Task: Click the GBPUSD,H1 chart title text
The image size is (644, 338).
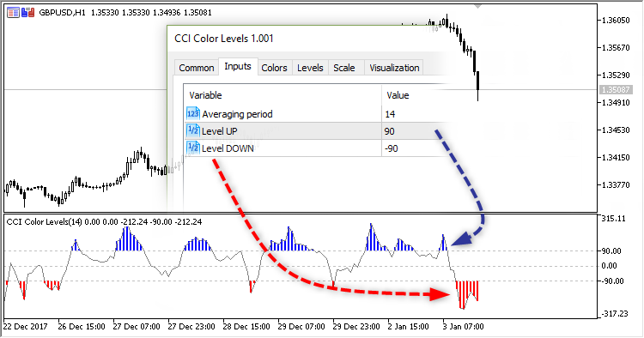Action: point(62,13)
